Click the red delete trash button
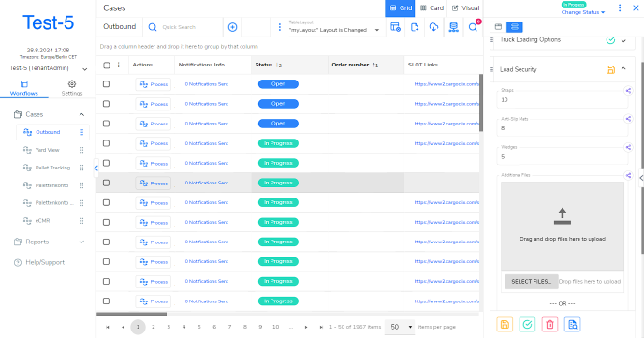Screen dimensions: 644x338 [550, 325]
